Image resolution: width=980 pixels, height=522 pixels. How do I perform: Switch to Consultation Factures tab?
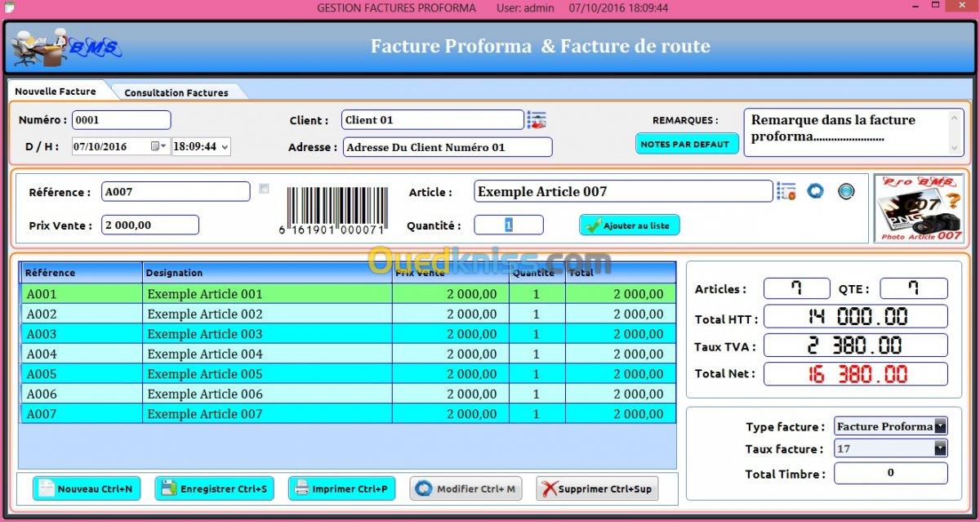click(176, 92)
